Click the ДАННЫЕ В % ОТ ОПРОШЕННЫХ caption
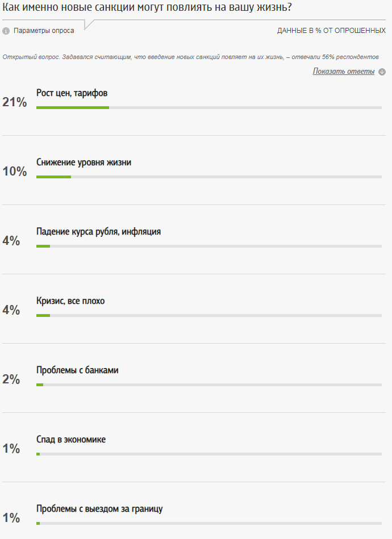This screenshot has width=392, height=539. click(331, 31)
